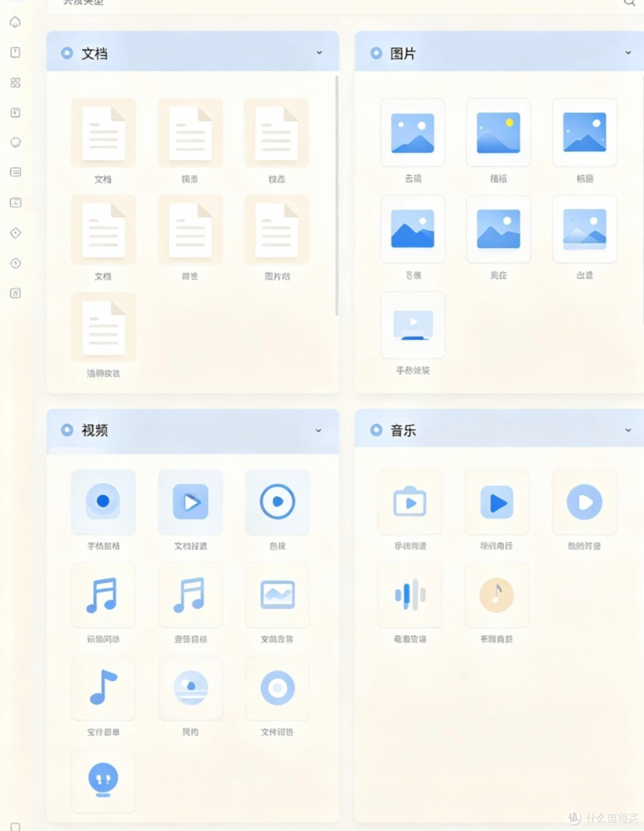Screen dimensions: 644x831
Task: Collapse the 视频 panel with its chevron
Action: click(318, 430)
